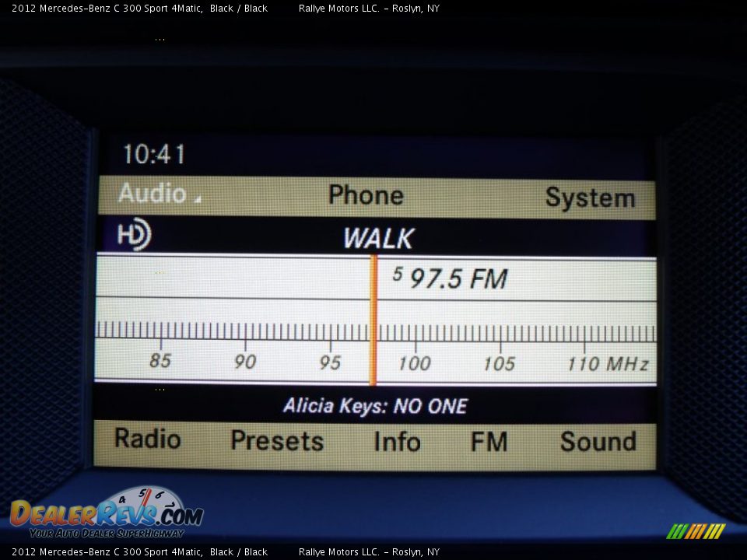The width and height of the screenshot is (747, 560).
Task: Open the Presets list
Action: [276, 441]
